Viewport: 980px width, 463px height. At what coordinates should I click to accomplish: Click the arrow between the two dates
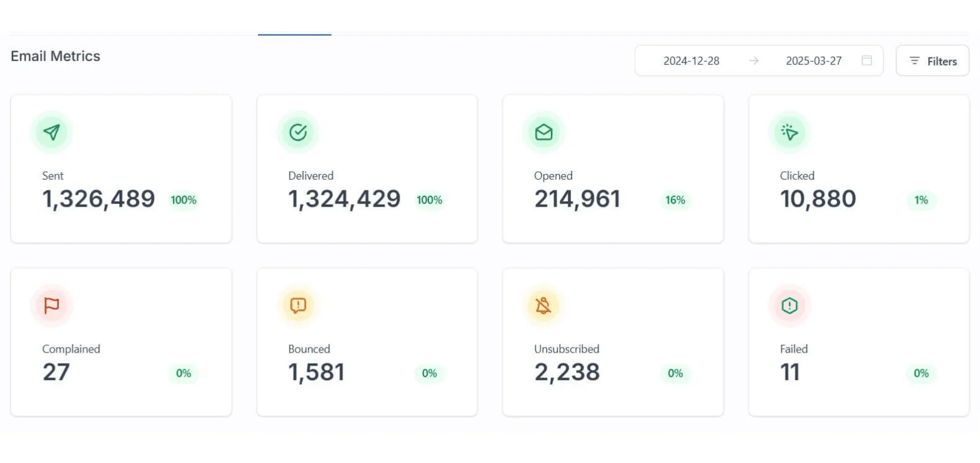pos(754,61)
